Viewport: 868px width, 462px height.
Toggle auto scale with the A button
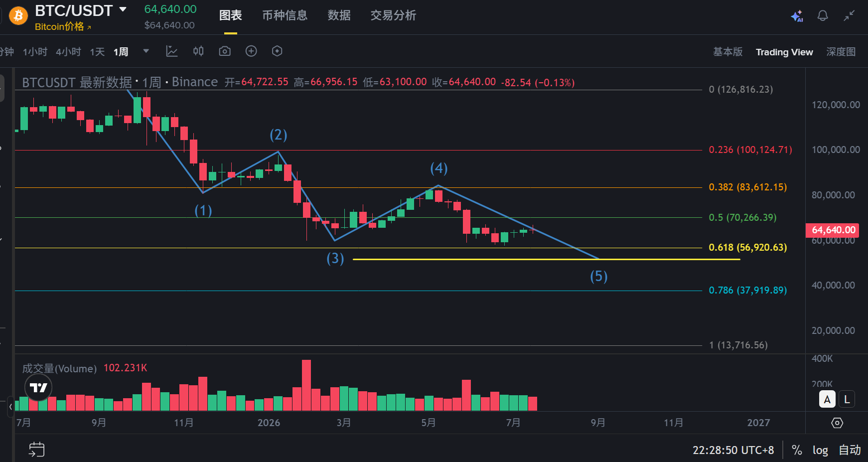pyautogui.click(x=827, y=399)
